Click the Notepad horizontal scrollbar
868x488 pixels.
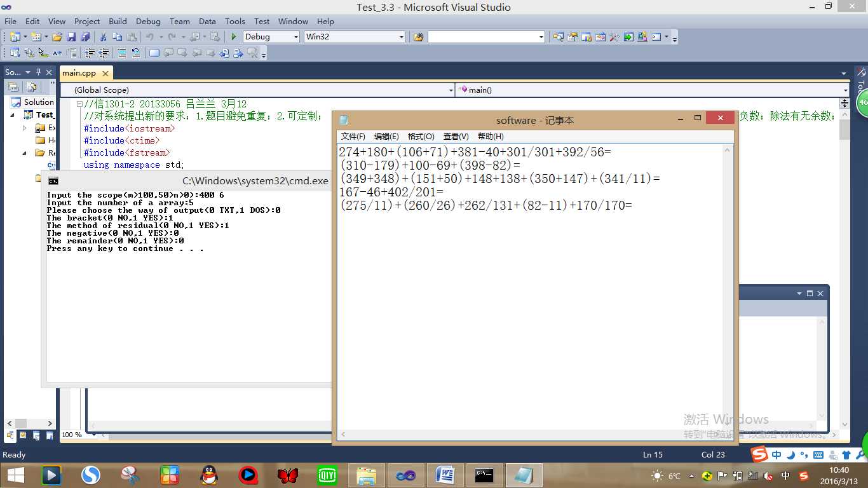pyautogui.click(x=530, y=435)
